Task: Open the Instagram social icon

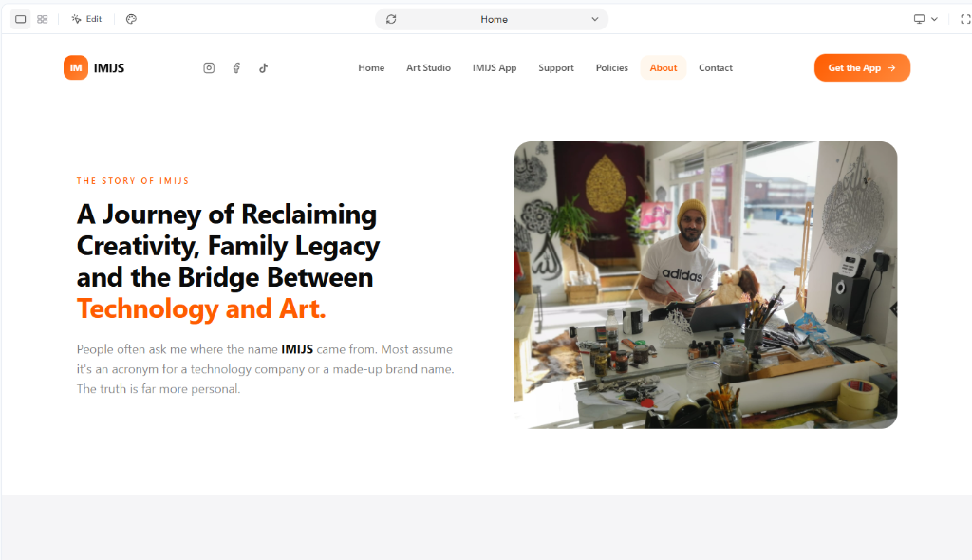Action: click(209, 68)
